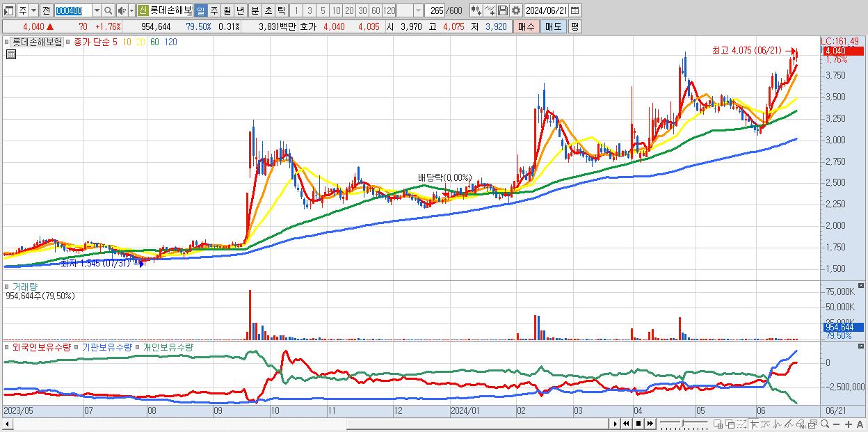Select the 초 second chart period
This screenshot has width=868, height=432.
pos(268,10)
